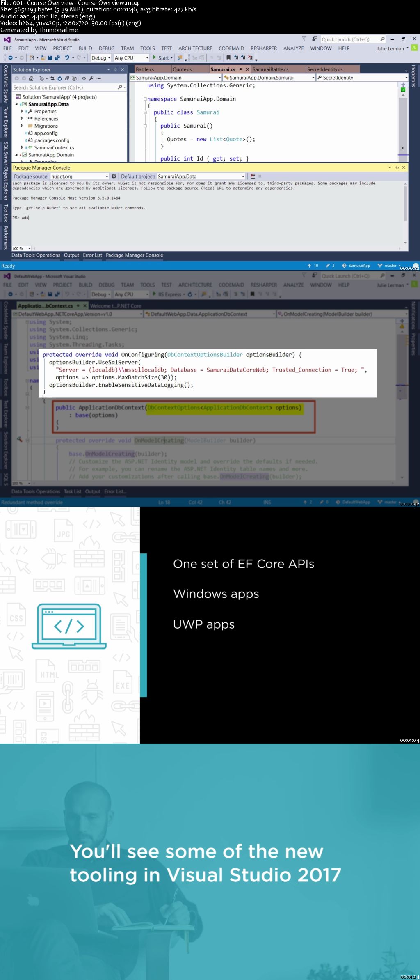420x980 pixels.
Task: Open Default project SamuraiApp.Data dropdown
Action: [201, 177]
